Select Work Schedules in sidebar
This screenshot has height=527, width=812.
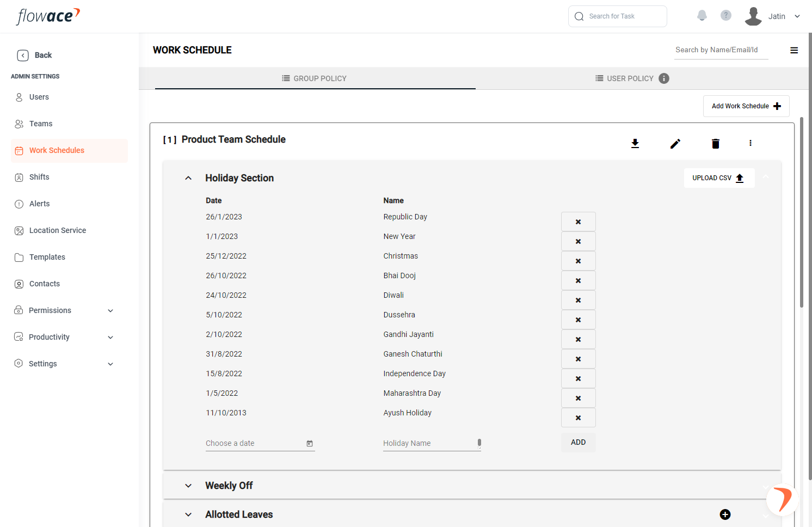[69, 150]
